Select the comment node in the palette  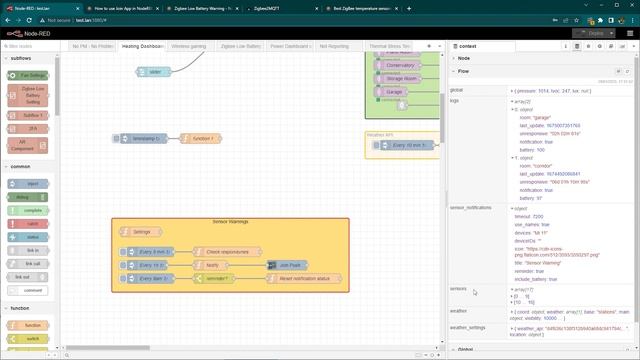pyautogui.click(x=28, y=290)
